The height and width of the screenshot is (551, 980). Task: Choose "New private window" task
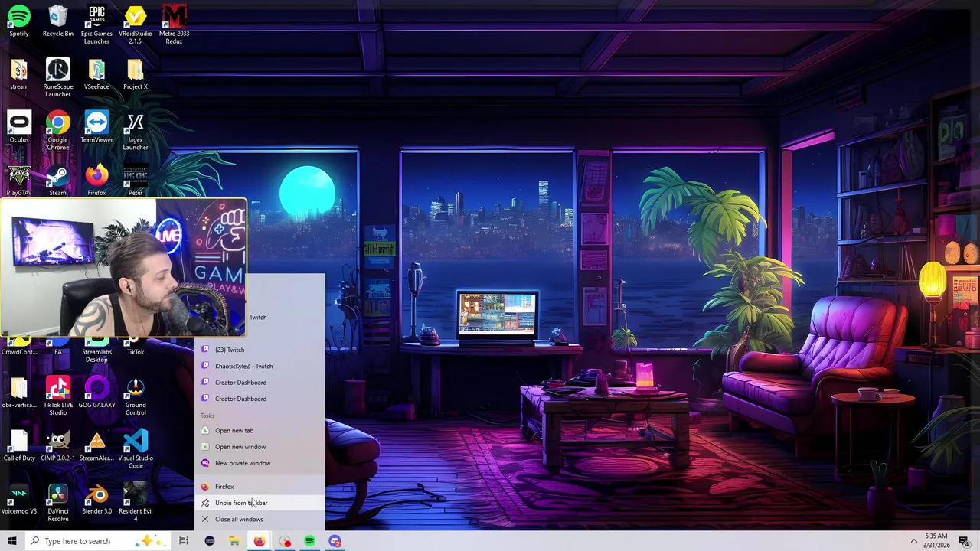point(260,463)
